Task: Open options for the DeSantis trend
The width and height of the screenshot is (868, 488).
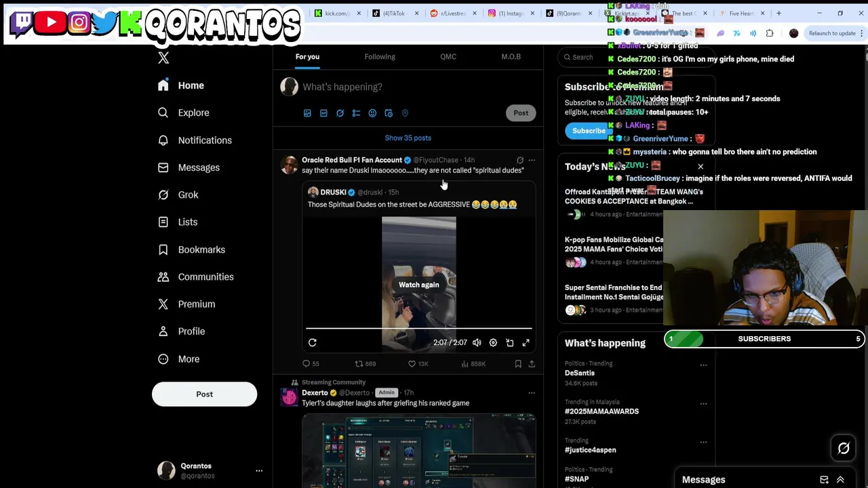Action: 703,365
